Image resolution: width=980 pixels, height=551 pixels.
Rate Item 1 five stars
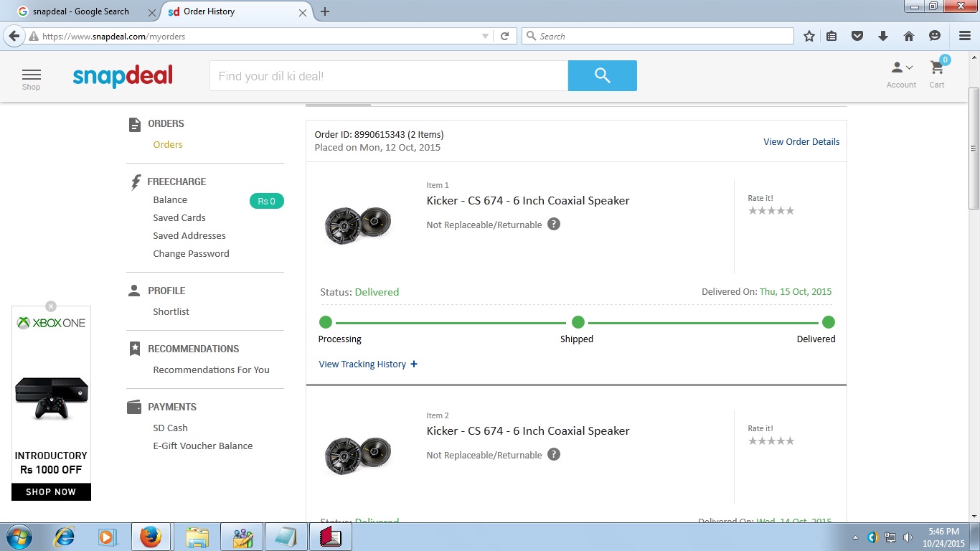coord(791,211)
